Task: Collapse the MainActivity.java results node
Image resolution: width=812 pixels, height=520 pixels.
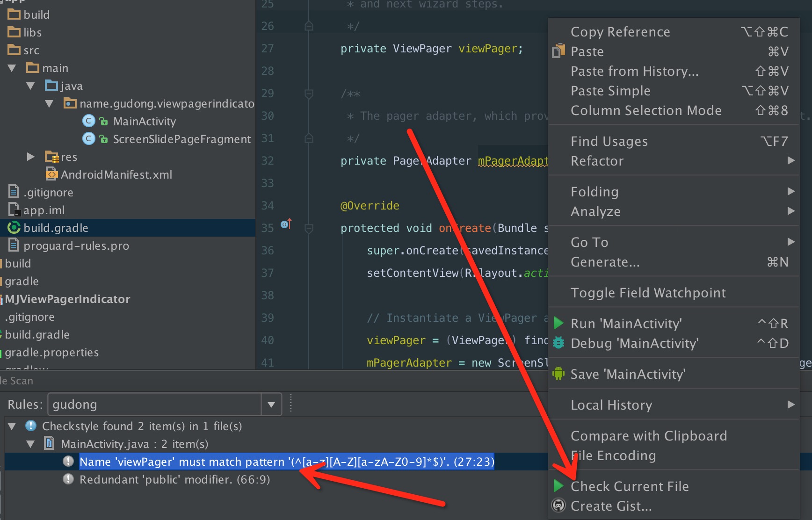Action: click(x=31, y=444)
